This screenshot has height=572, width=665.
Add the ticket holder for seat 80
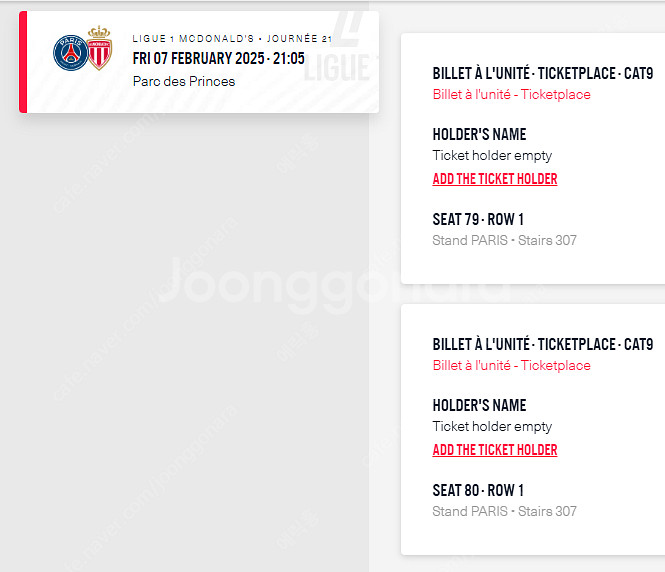tap(495, 450)
